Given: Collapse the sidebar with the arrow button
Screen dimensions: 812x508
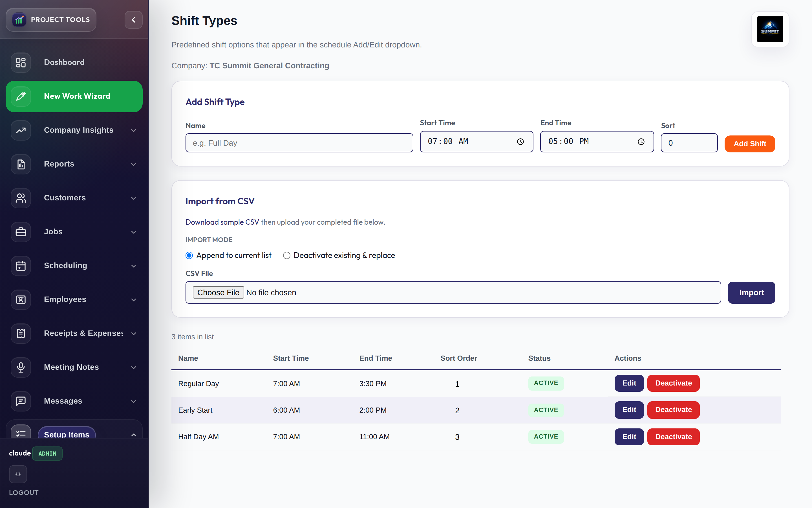Looking at the screenshot, I should pos(134,20).
